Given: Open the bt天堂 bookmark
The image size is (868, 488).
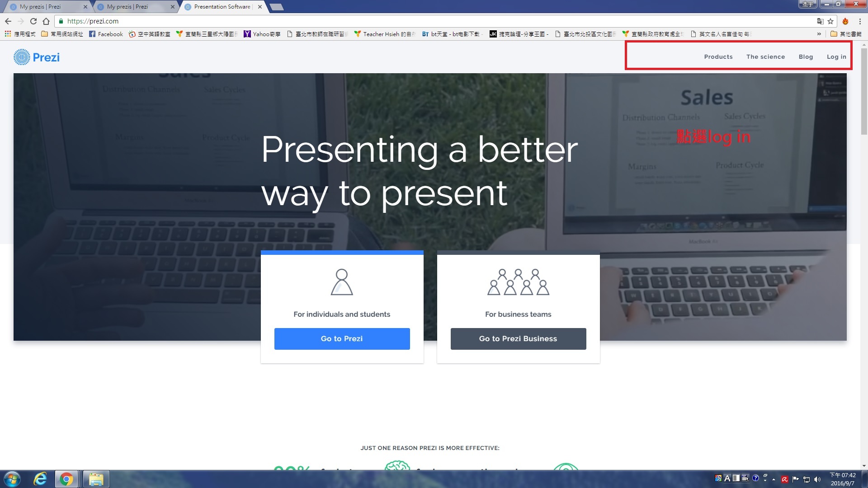Looking at the screenshot, I should coord(452,34).
